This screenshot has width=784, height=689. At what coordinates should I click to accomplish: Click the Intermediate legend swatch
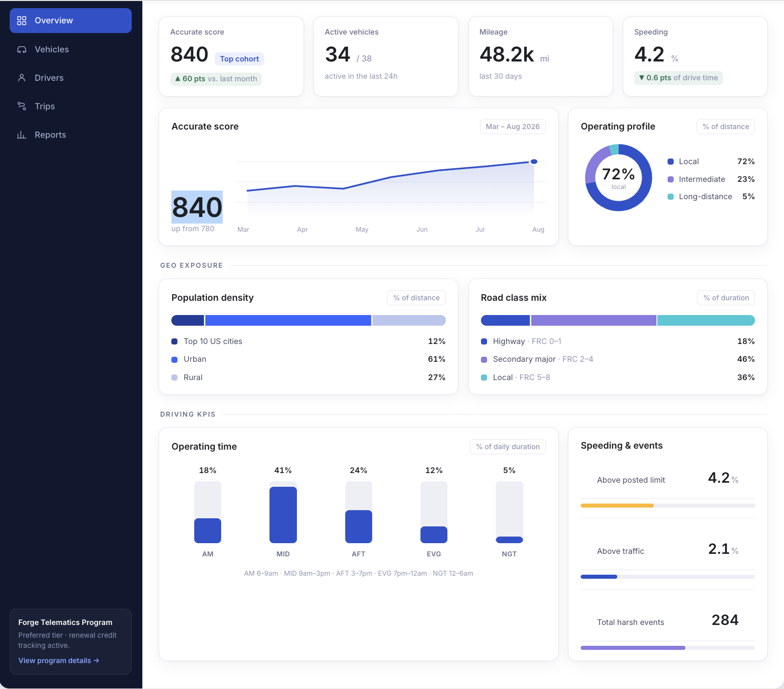click(671, 179)
